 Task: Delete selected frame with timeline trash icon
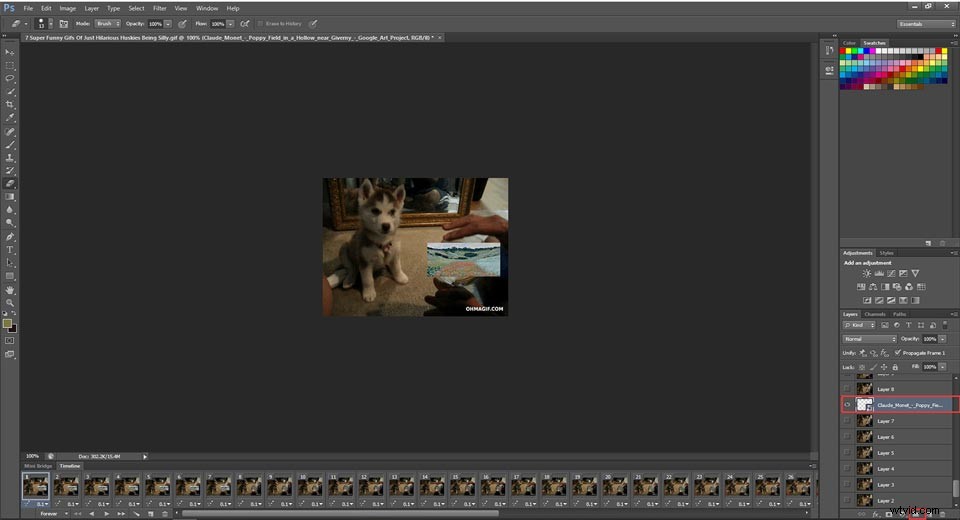click(x=165, y=514)
